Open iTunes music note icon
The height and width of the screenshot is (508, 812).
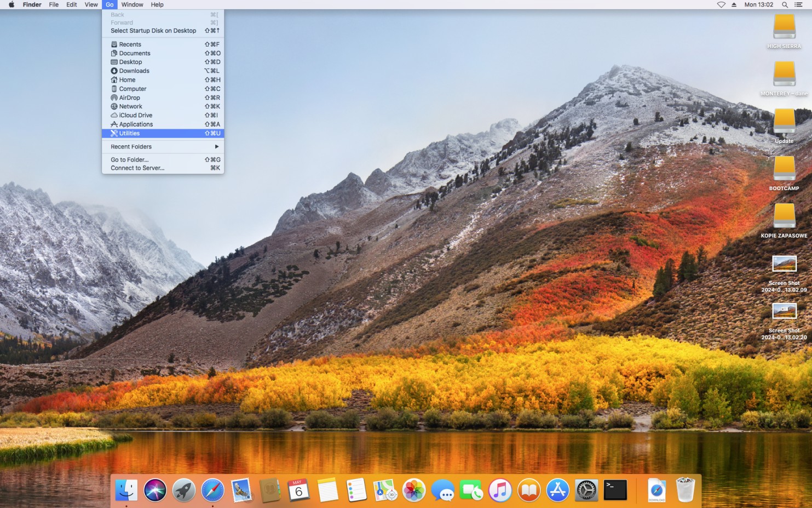pos(500,490)
